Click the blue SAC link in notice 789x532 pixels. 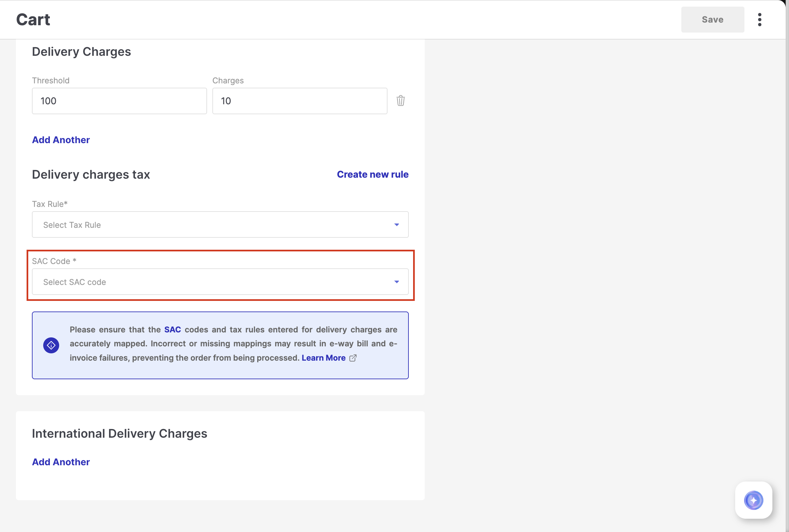(172, 329)
